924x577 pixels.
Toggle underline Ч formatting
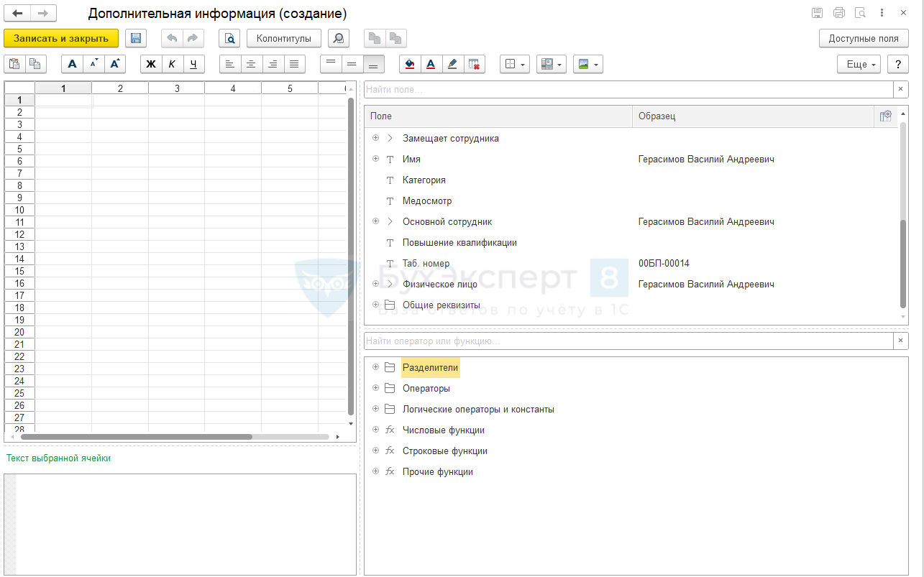click(193, 64)
